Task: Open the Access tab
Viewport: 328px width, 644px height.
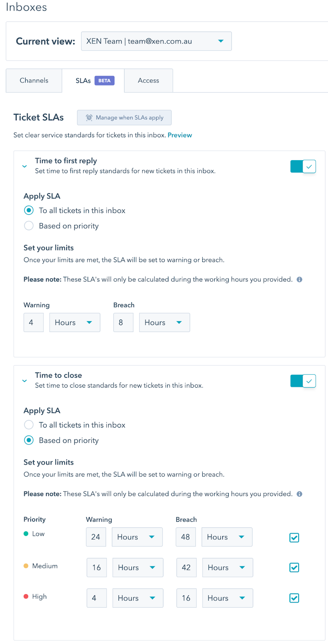Action: coord(148,80)
